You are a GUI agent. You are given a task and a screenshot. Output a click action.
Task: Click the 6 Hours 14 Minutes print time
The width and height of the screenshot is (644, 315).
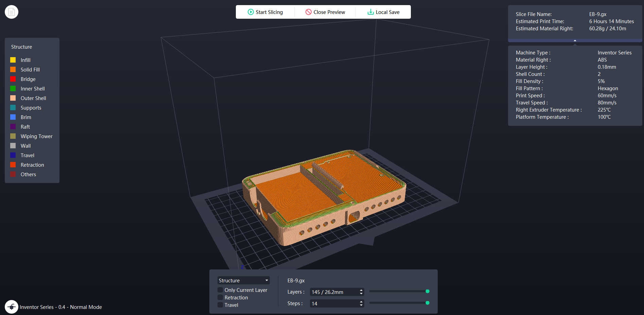612,21
